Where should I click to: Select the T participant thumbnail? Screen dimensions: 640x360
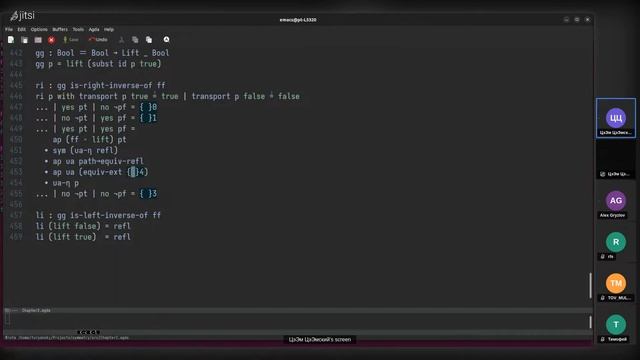tap(616, 325)
